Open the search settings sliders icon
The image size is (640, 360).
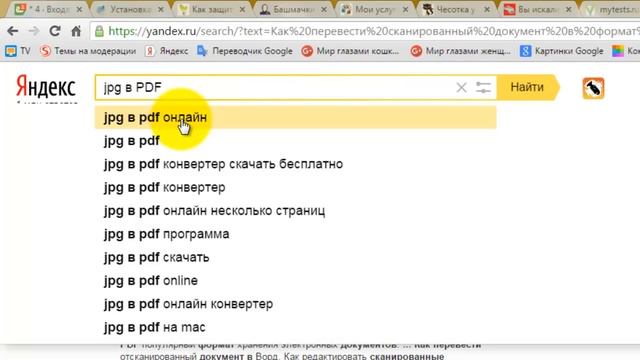point(483,87)
